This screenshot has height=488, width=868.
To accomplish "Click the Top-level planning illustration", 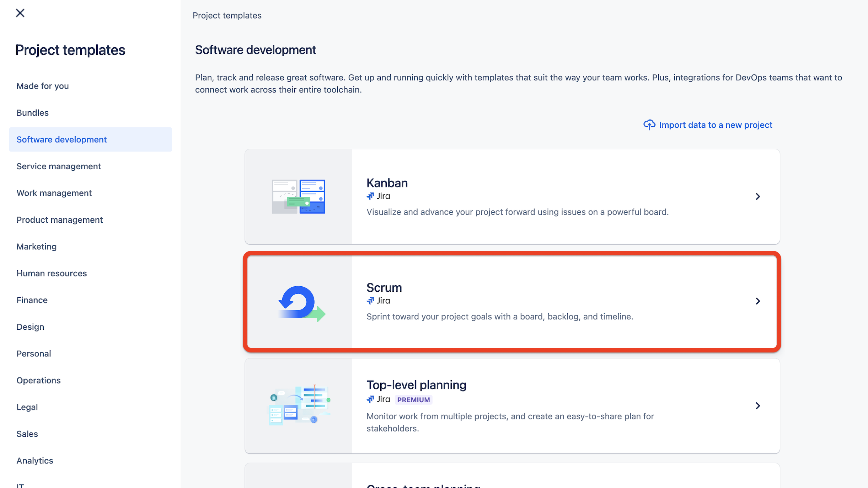I will (x=299, y=405).
